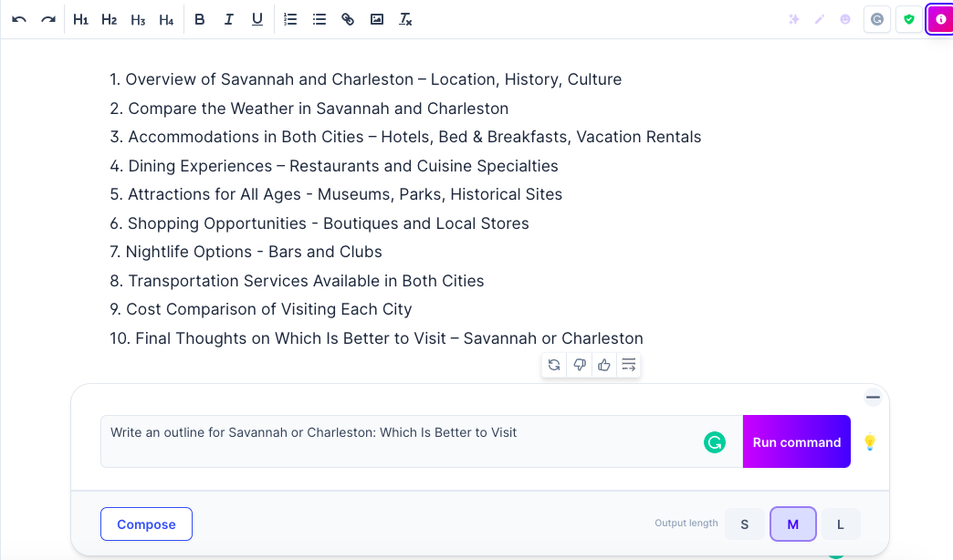Click the green Grammarly icon in input
Viewport: 953px width, 560px height.
click(x=715, y=442)
